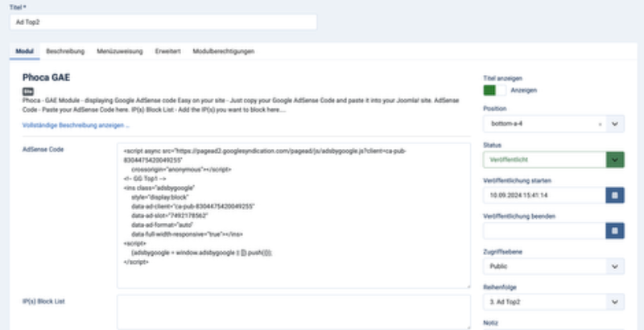
Task: Click the Notiz label
Action: 490,323
